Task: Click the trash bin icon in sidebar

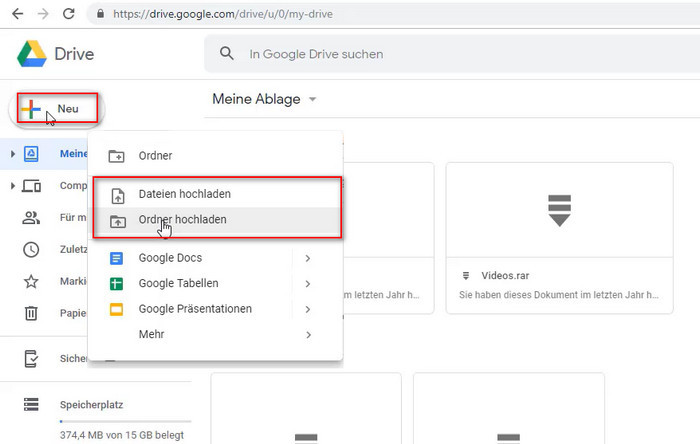Action: pyautogui.click(x=31, y=313)
